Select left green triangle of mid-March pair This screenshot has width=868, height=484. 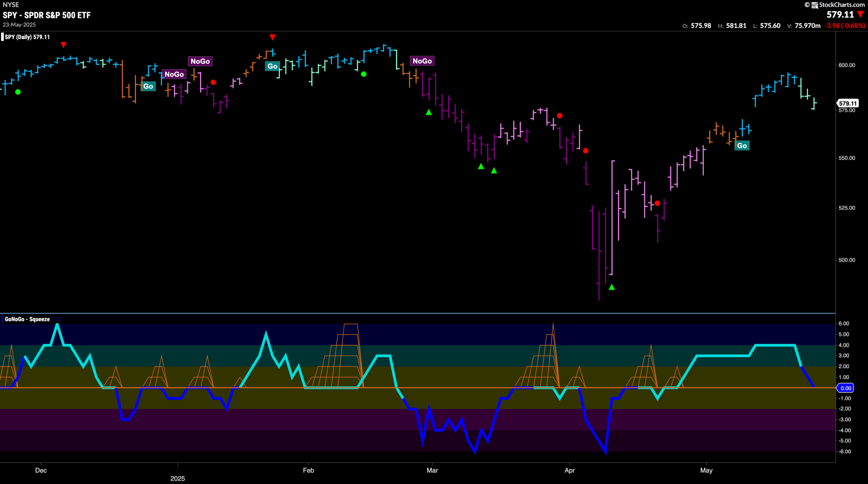(481, 166)
